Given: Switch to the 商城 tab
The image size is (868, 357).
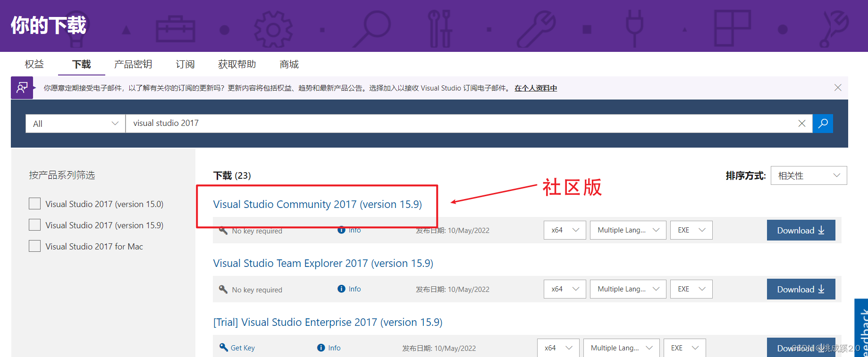Looking at the screenshot, I should [x=289, y=64].
